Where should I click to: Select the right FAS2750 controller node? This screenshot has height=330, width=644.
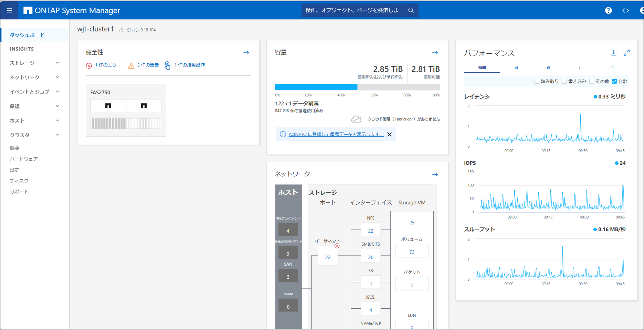(x=144, y=106)
